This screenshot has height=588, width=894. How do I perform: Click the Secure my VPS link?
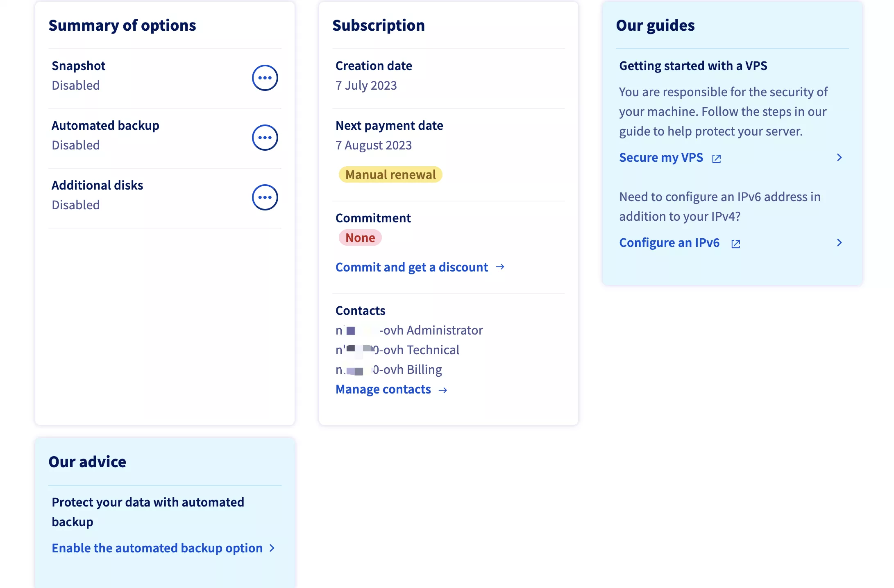pos(661,158)
